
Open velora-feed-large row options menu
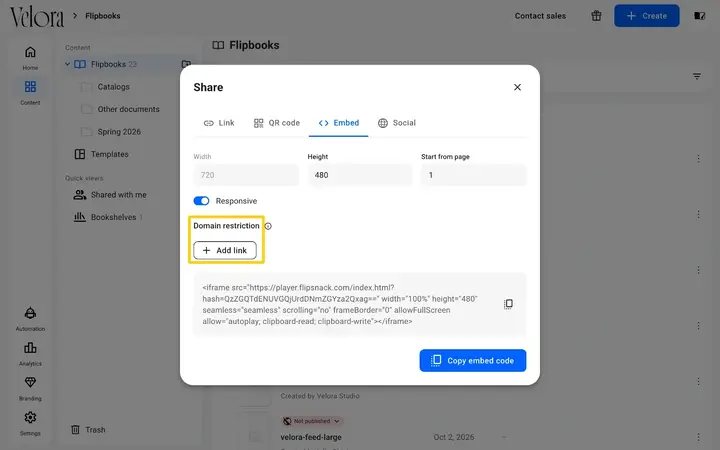pyautogui.click(x=698, y=437)
